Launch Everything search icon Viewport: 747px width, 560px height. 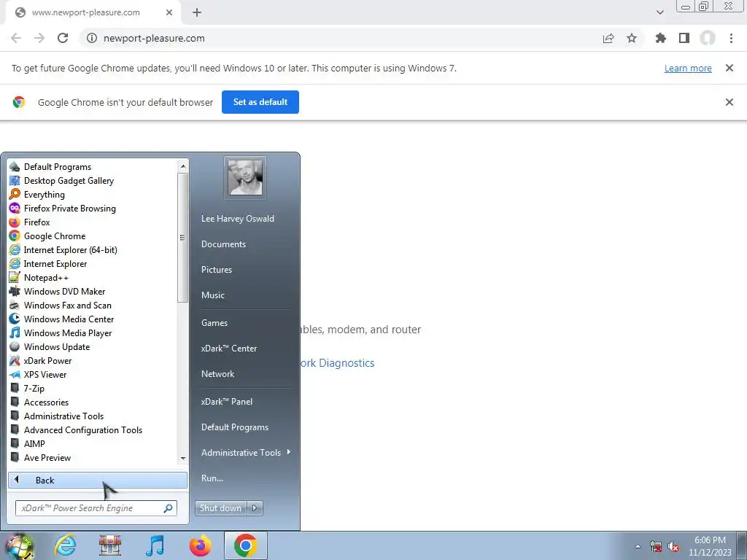tap(15, 194)
